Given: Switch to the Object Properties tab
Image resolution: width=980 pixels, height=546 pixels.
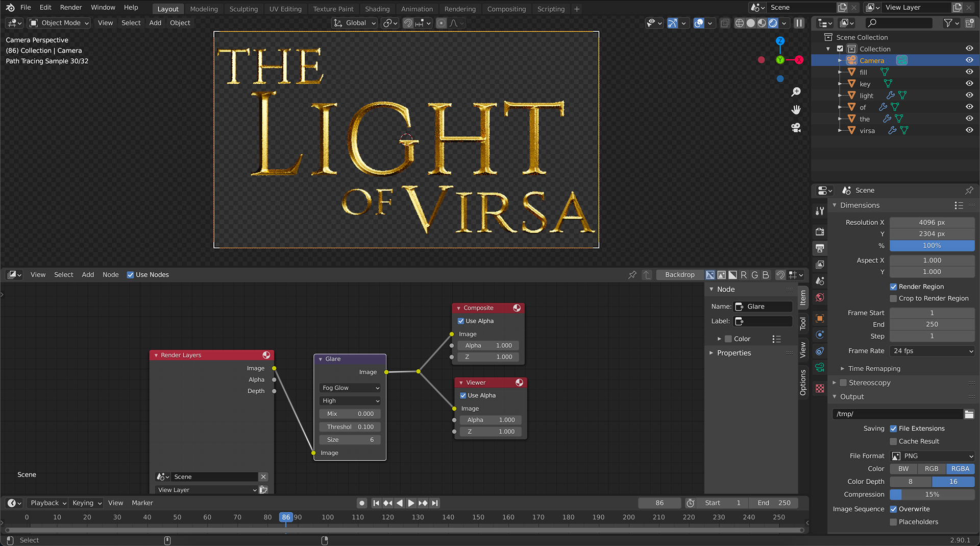Looking at the screenshot, I should click(820, 319).
